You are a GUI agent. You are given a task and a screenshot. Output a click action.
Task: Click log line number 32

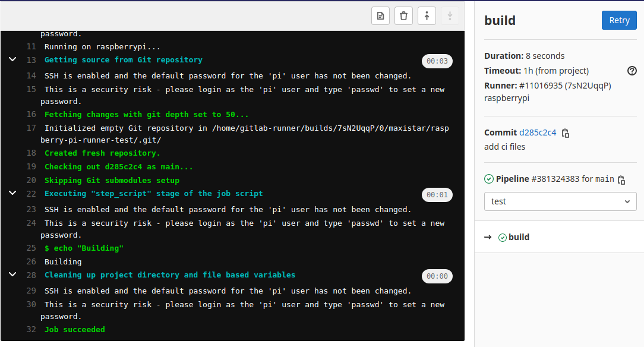click(31, 329)
